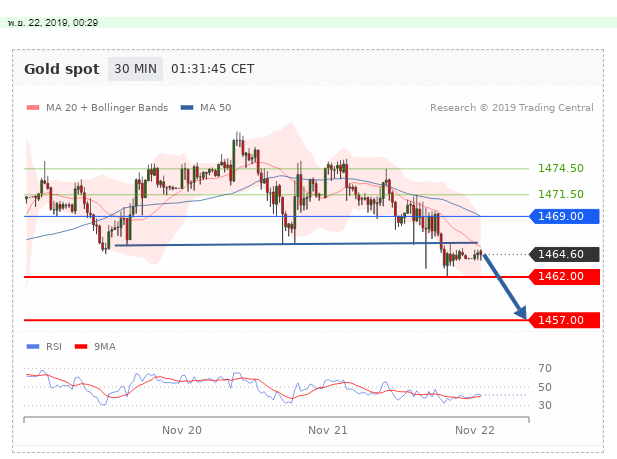Click the 1474.50 resistance level label
This screenshot has height=459, width=617.
click(561, 168)
